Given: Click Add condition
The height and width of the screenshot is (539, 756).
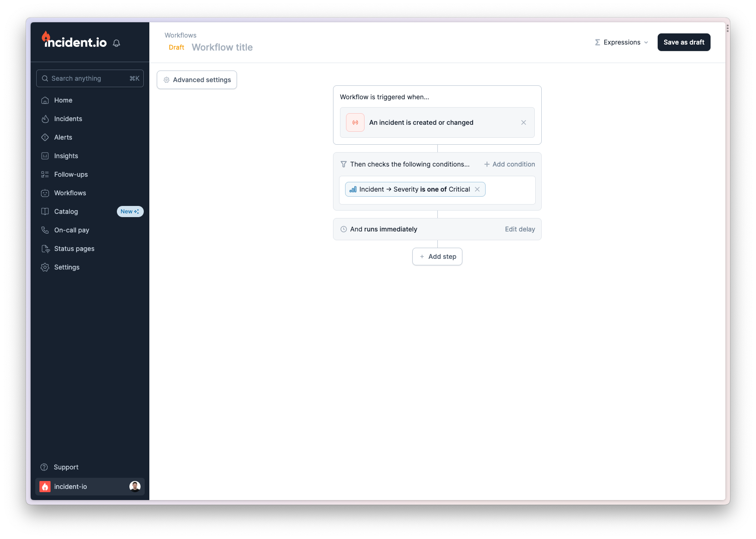Looking at the screenshot, I should point(509,164).
